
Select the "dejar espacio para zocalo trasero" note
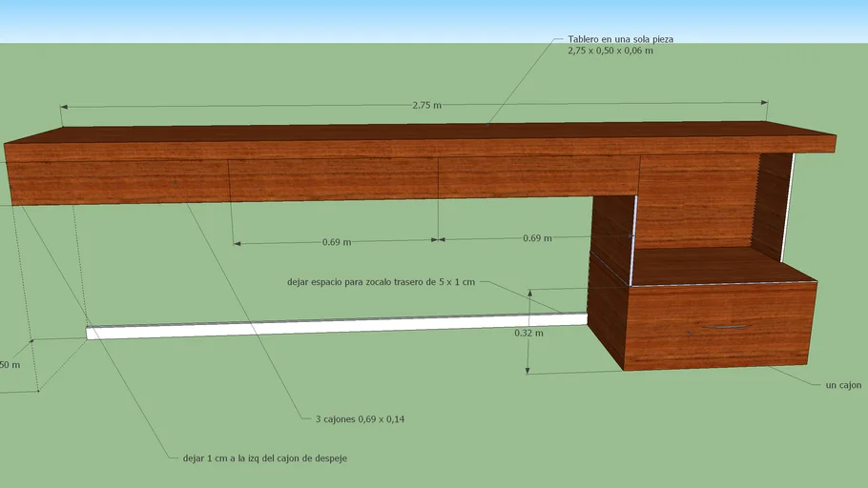point(380,282)
